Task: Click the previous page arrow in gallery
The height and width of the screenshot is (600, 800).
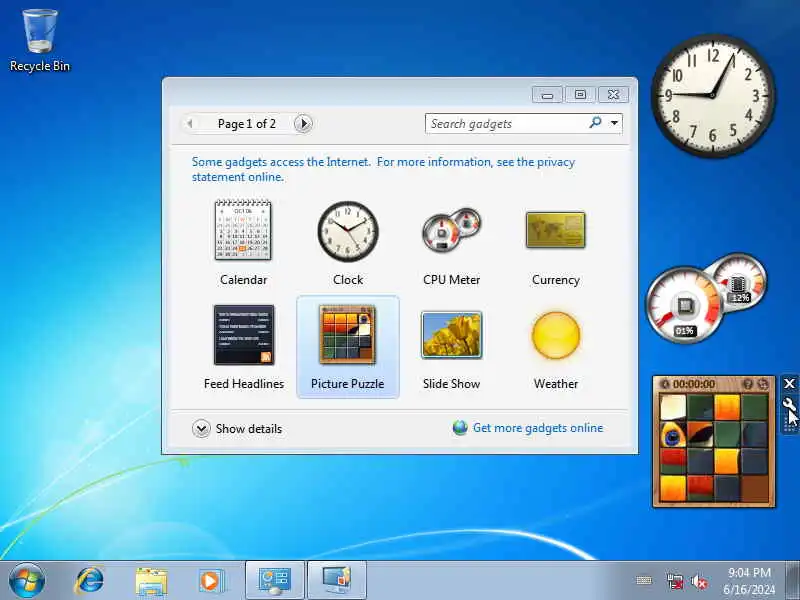Action: pyautogui.click(x=190, y=123)
